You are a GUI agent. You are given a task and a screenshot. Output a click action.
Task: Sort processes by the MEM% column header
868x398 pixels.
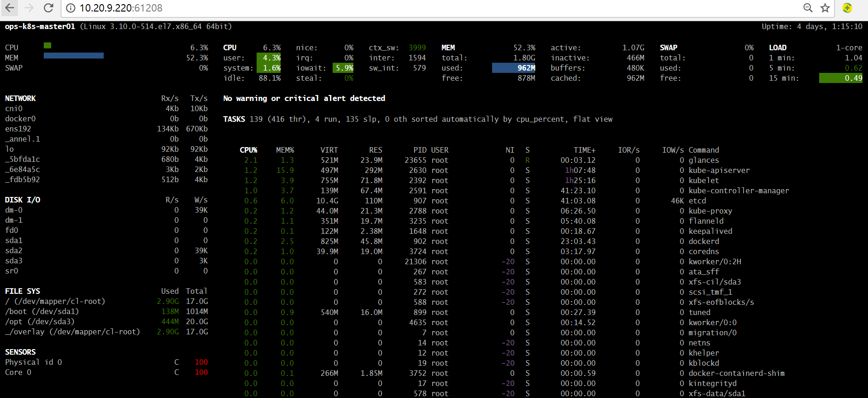(285, 150)
